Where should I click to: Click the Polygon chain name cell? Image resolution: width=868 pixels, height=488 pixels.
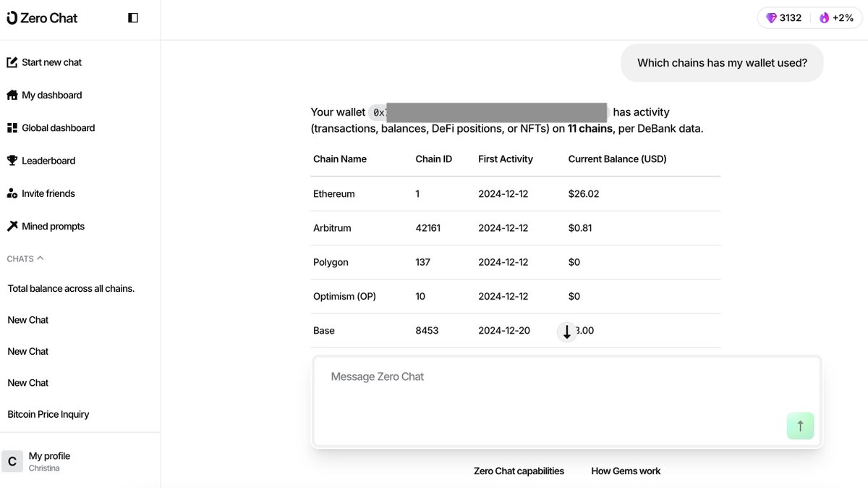(x=331, y=262)
